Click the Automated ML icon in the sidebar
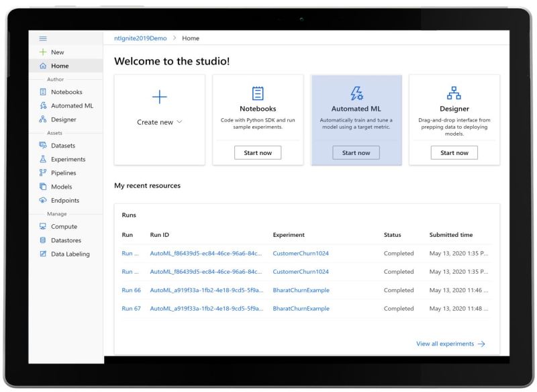This screenshot has height=392, width=537. (43, 105)
